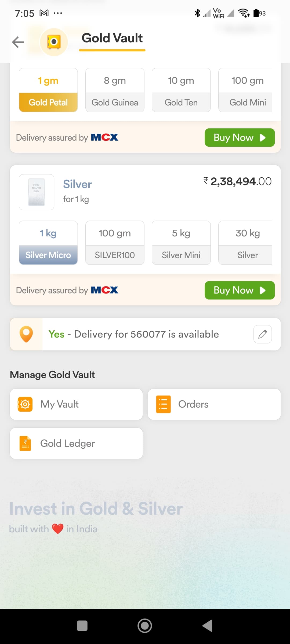Select the 1 kg Silver Micro option
The image size is (290, 644).
pos(48,243)
